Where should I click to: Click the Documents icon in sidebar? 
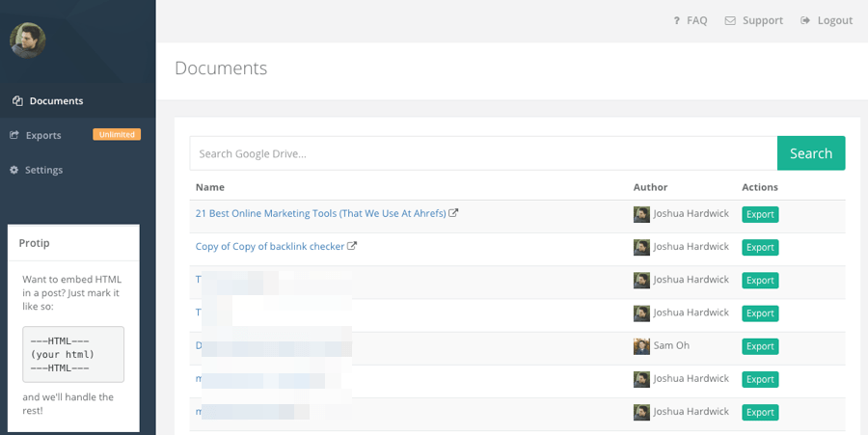(17, 101)
